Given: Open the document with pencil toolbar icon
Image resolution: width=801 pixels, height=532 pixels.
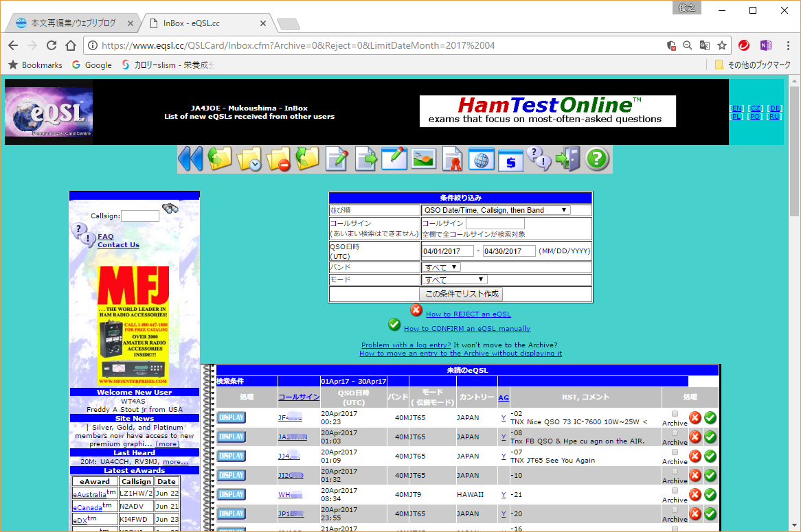Looking at the screenshot, I should 337,159.
